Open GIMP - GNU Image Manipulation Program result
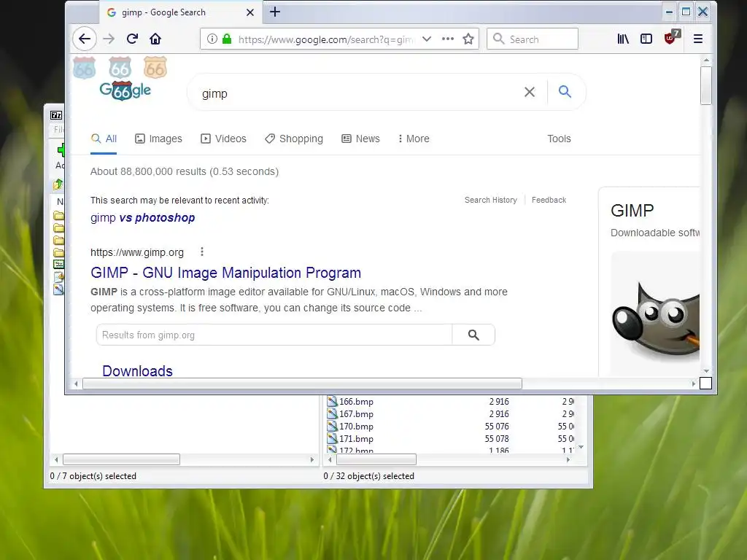Image resolution: width=747 pixels, height=560 pixels. point(226,273)
